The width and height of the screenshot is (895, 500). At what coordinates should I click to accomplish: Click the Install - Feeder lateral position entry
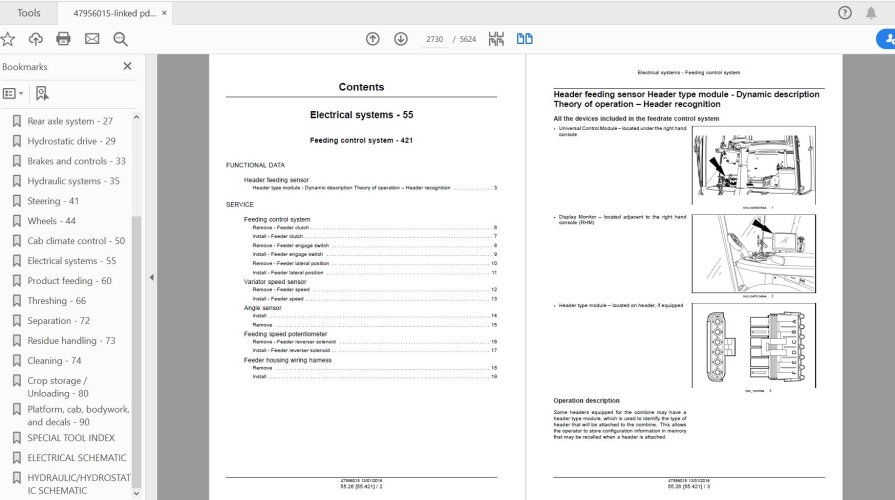374,273
